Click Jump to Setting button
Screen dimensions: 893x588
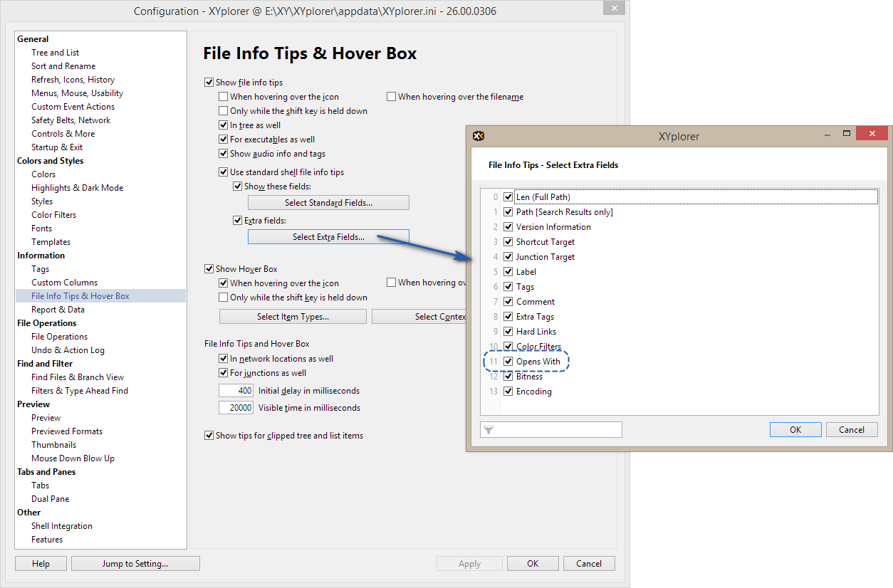[x=135, y=564]
